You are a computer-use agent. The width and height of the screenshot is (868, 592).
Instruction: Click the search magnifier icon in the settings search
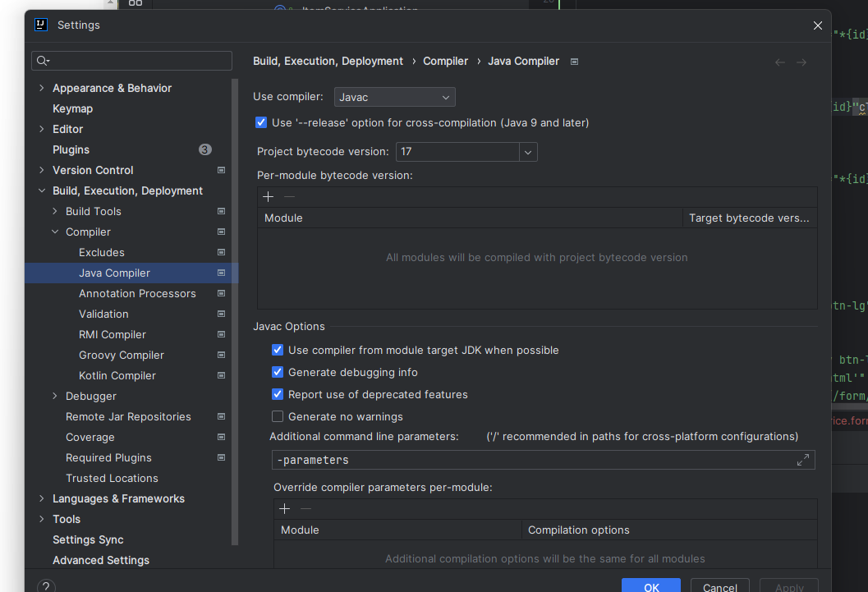43,61
